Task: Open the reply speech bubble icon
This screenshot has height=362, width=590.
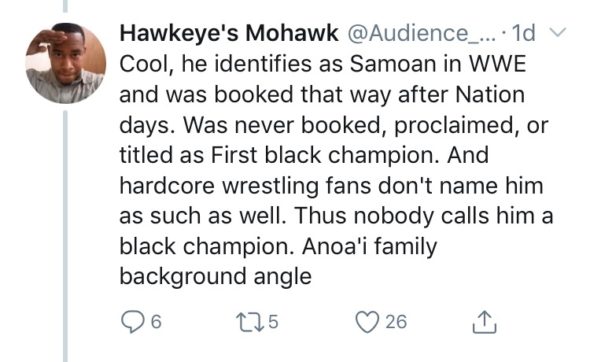Action: pyautogui.click(x=132, y=322)
